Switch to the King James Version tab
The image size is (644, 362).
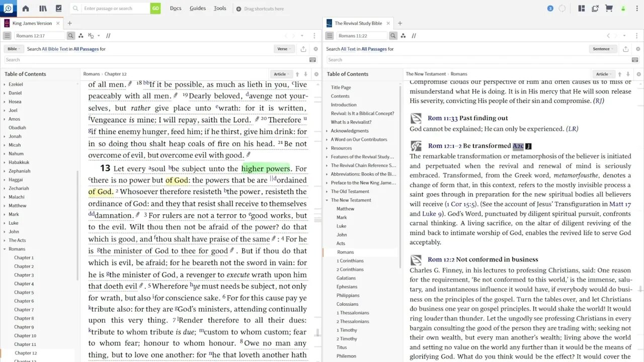pyautogui.click(x=32, y=23)
